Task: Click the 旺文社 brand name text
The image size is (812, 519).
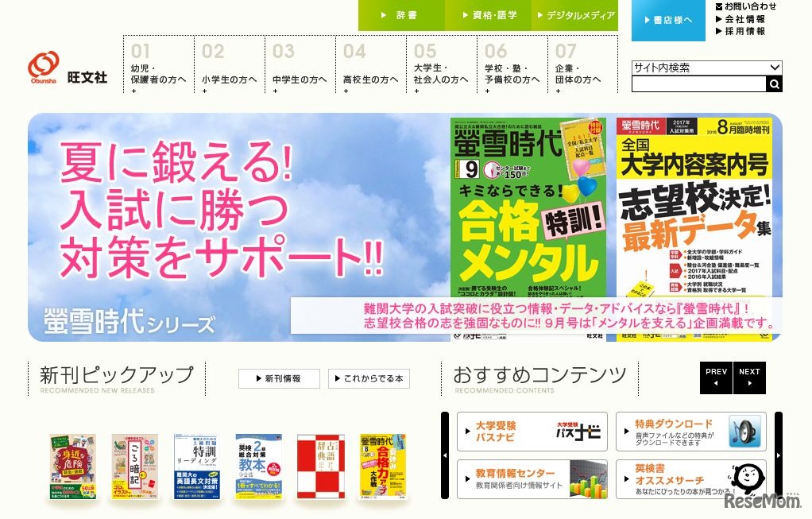Action: tap(87, 78)
